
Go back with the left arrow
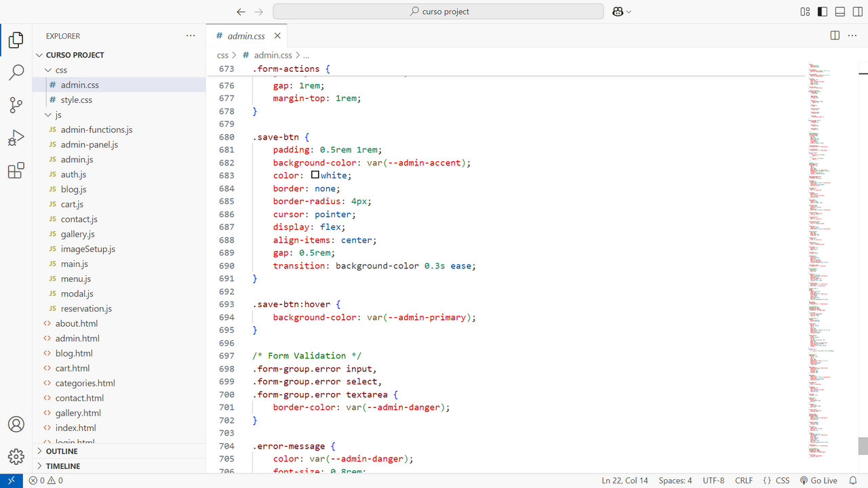(x=241, y=12)
